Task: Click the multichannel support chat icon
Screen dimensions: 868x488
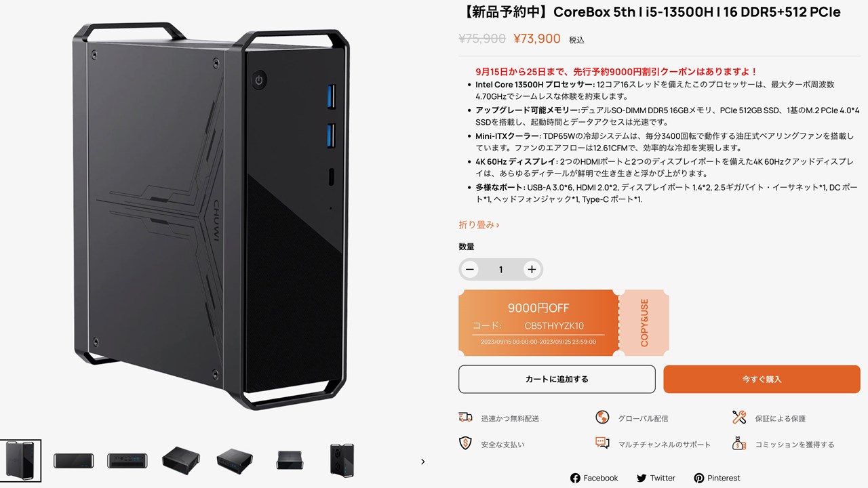Action: (x=602, y=444)
